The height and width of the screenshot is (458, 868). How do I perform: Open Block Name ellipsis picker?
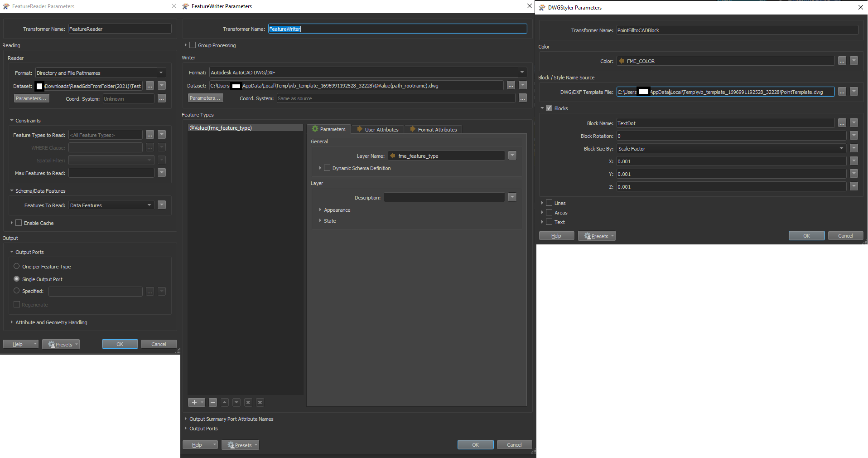[x=842, y=123]
